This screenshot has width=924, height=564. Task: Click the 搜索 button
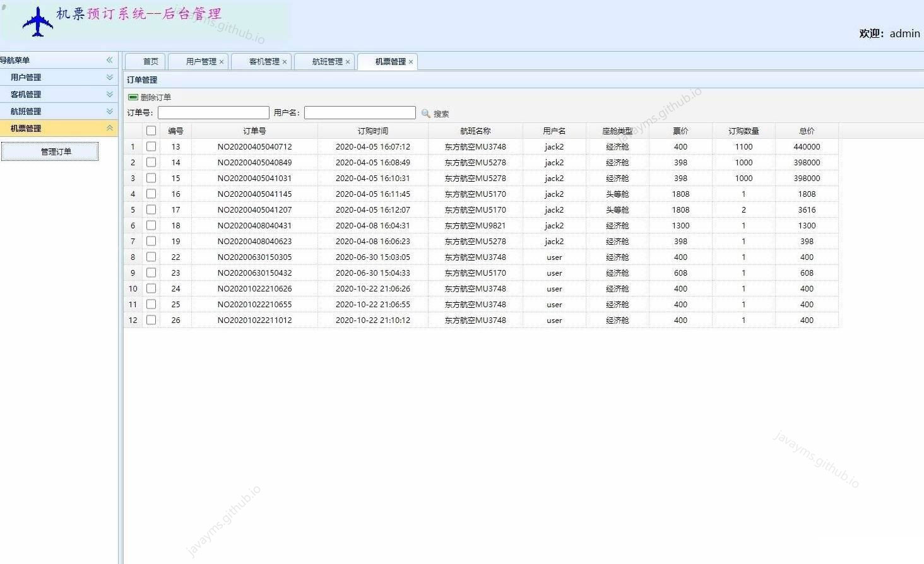435,114
